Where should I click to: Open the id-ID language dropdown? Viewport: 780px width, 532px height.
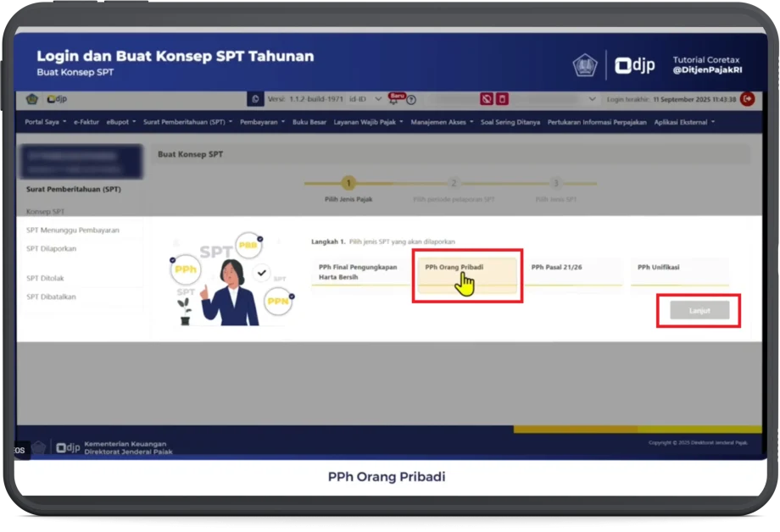click(367, 99)
